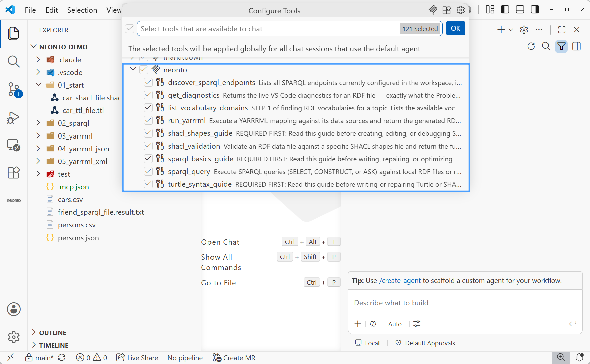The height and width of the screenshot is (364, 590).
Task: Toggle the Primary Side Bar icon
Action: click(505, 9)
